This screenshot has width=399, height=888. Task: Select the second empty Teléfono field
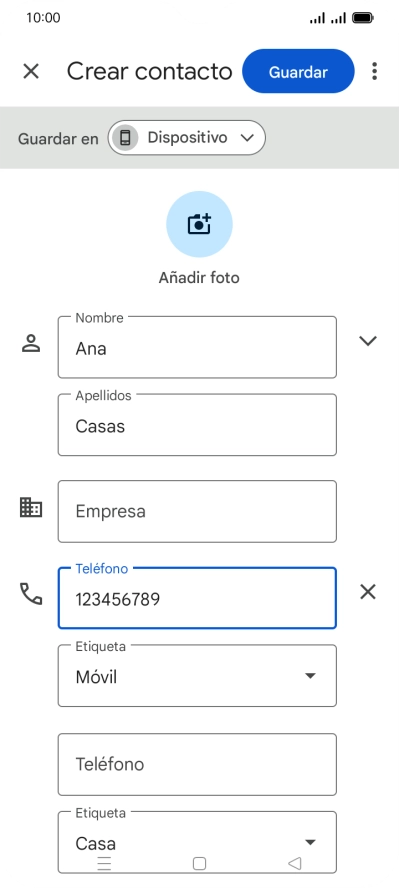[197, 765]
